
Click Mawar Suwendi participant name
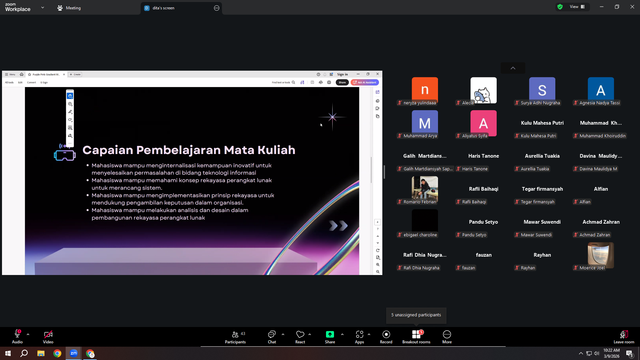[x=542, y=222]
